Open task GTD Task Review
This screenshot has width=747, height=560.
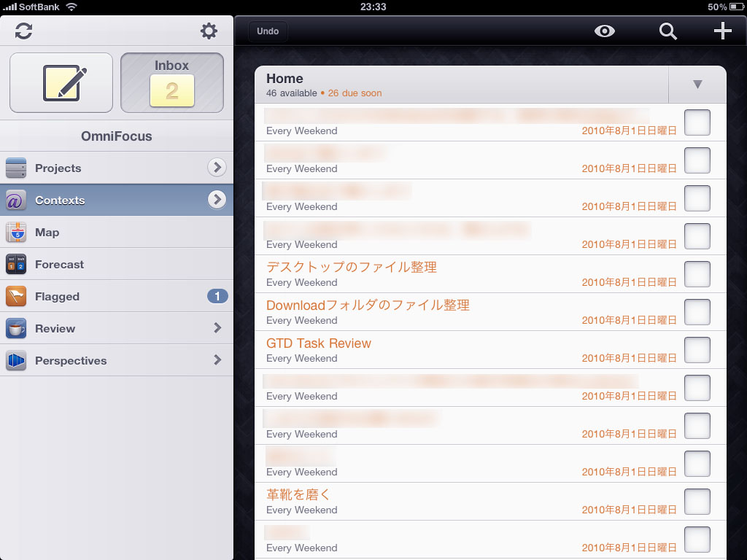319,343
